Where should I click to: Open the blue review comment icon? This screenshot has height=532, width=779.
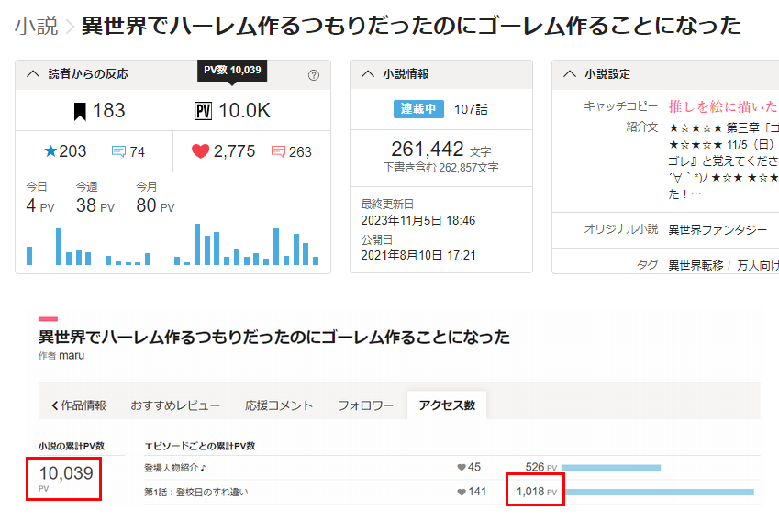118,152
